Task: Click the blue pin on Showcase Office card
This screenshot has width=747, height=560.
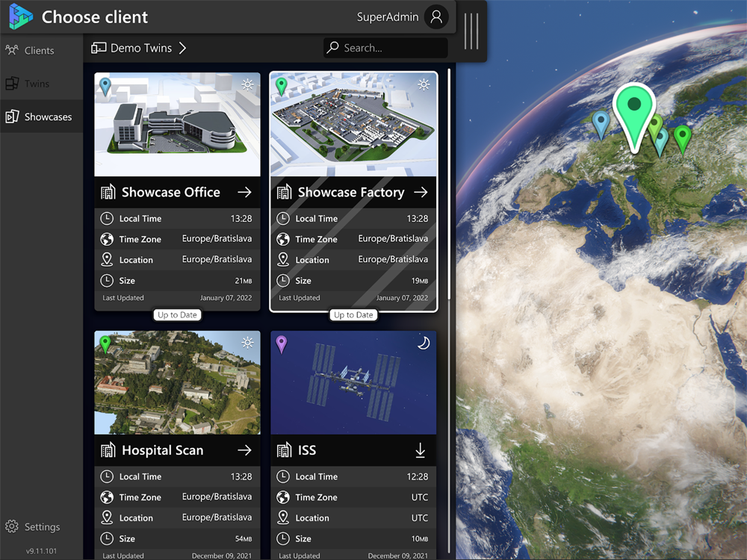Action: click(105, 87)
